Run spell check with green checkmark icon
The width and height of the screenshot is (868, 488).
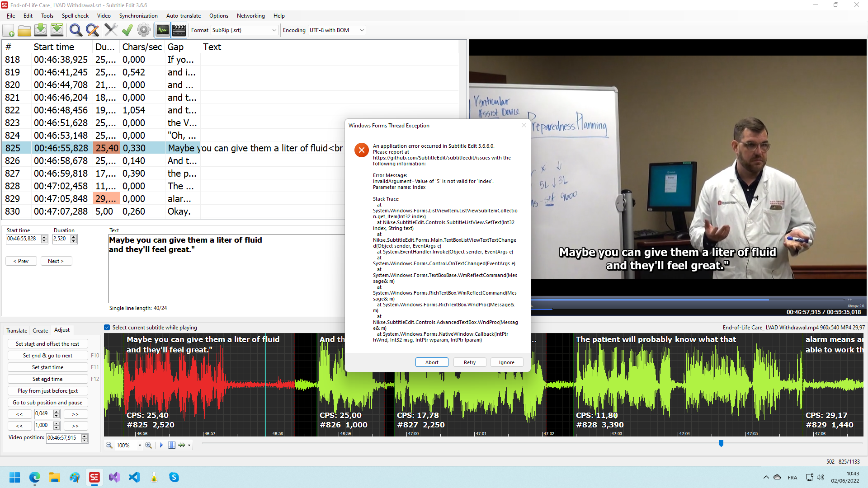click(x=127, y=30)
